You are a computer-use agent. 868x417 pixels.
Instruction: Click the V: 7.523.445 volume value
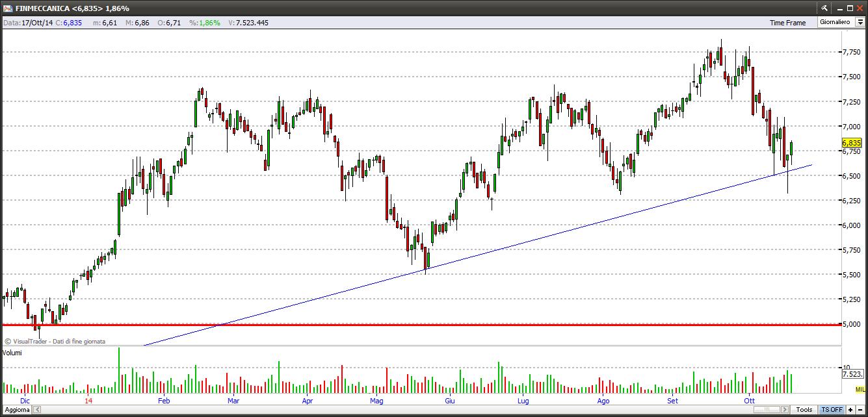[x=248, y=23]
